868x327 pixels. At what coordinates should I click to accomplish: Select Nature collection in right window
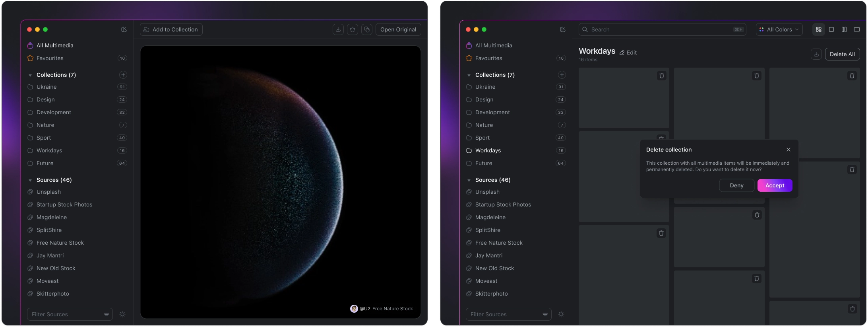pos(515,125)
